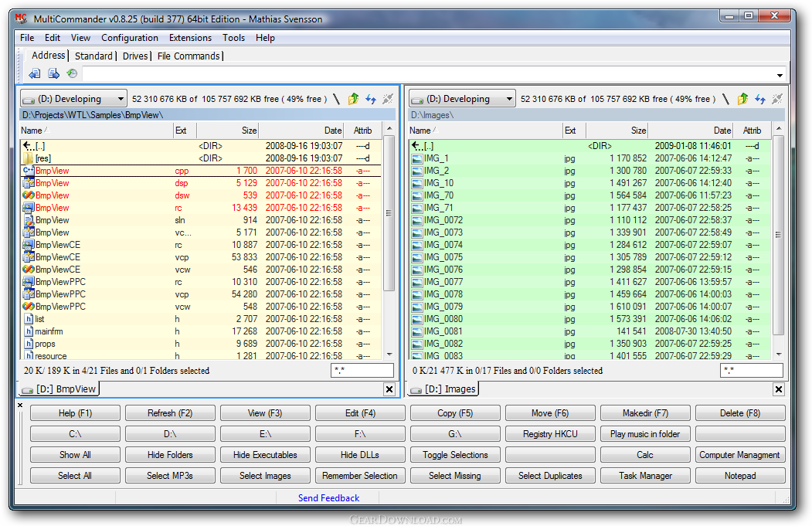Click the disconnect plug icon in left panel

[387, 99]
